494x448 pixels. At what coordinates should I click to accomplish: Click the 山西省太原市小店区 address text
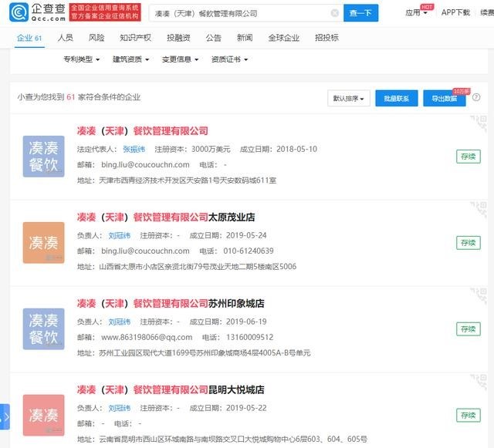click(198, 267)
